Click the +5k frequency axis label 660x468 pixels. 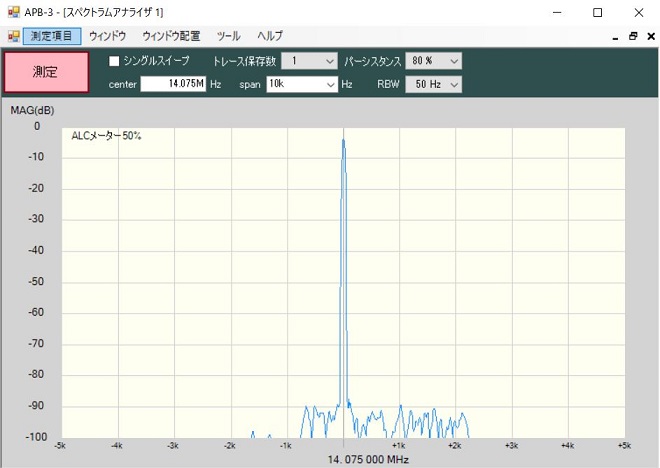point(624,446)
